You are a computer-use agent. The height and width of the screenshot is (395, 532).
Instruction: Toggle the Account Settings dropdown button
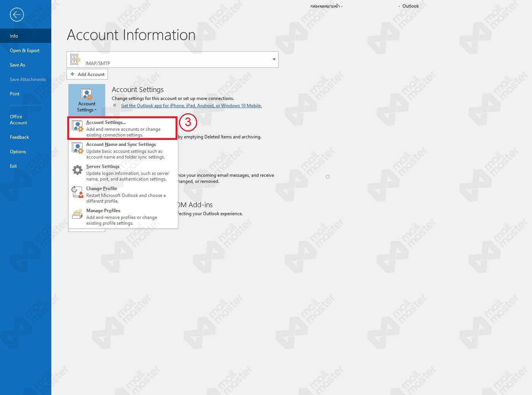click(x=87, y=100)
